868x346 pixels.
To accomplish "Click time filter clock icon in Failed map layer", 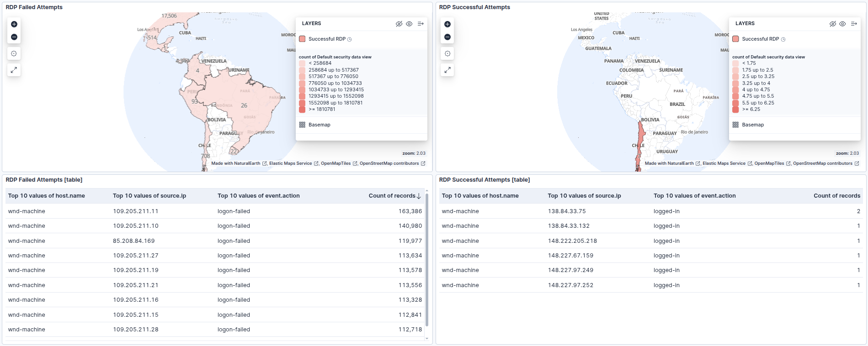I will pos(350,39).
